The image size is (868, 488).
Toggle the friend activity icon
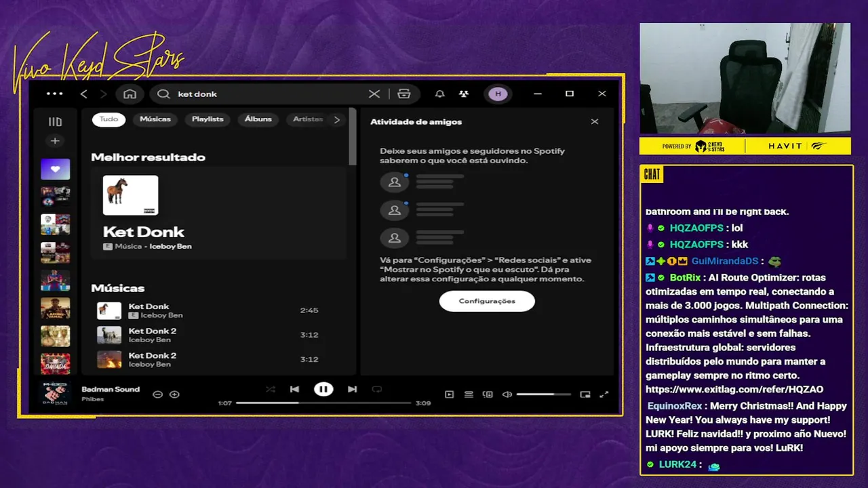pos(463,94)
